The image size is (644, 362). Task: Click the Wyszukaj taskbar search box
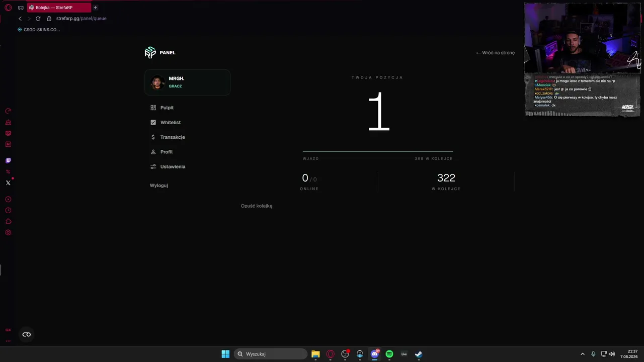271,354
